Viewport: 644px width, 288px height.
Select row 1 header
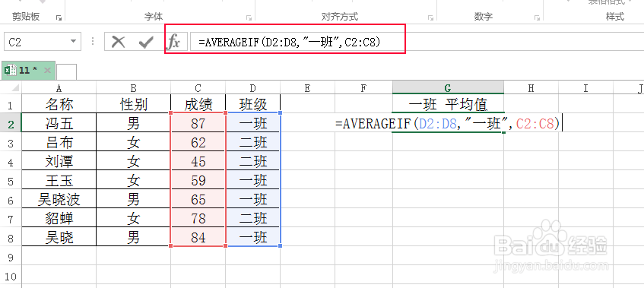pyautogui.click(x=11, y=105)
